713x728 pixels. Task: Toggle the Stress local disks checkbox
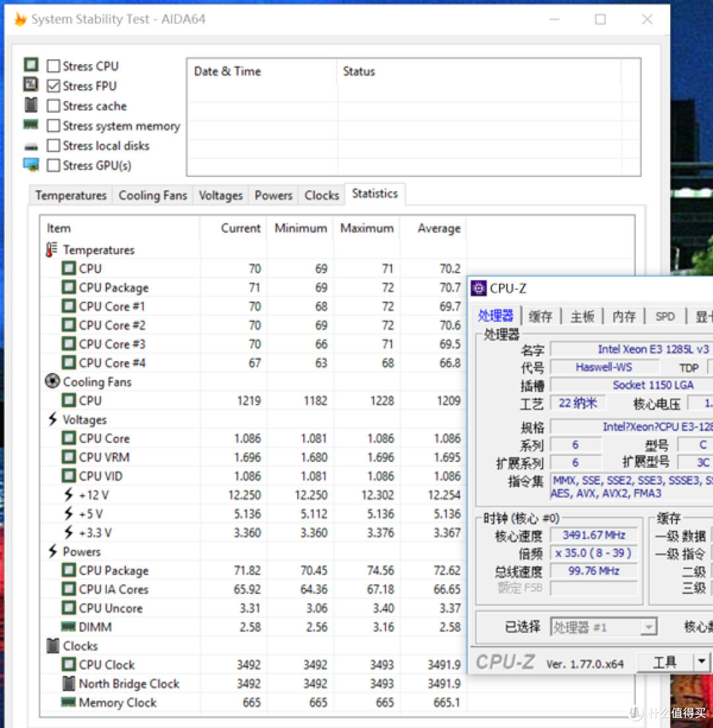53,146
